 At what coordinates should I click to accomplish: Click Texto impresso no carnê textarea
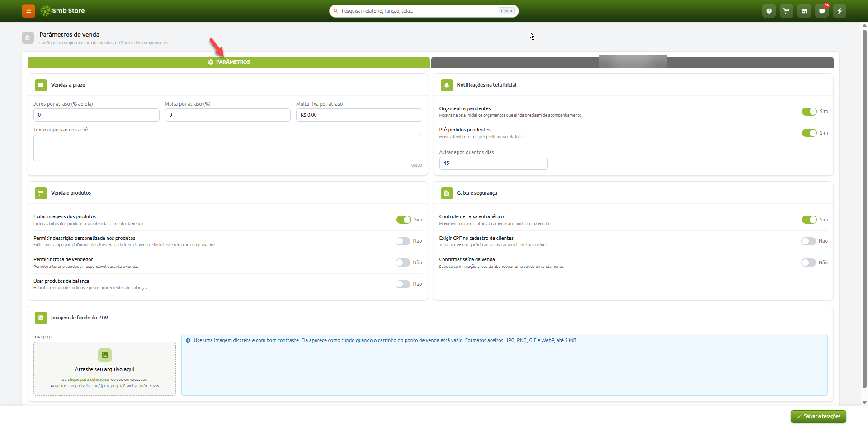pos(228,148)
